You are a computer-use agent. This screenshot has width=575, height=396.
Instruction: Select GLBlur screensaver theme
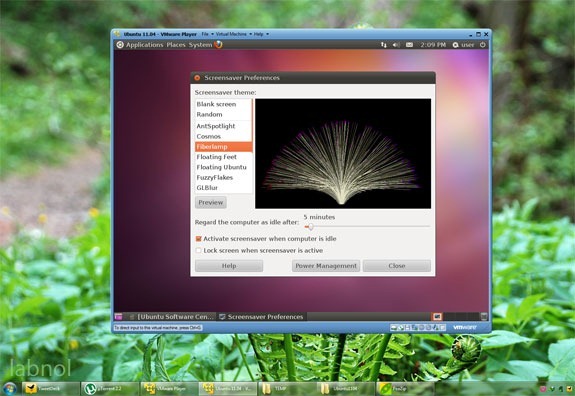coord(224,188)
